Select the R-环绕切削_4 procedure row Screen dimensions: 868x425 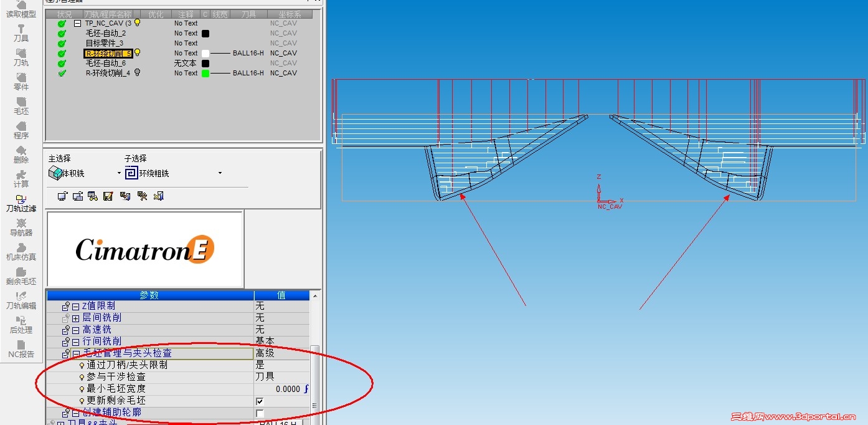click(108, 73)
